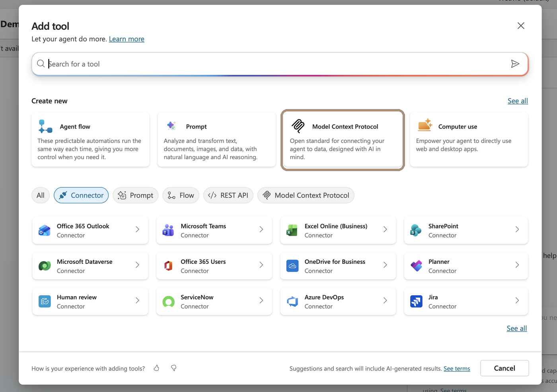Expand the SharePoint connector chevron
Viewport: 557px width, 392px height.
coord(517,229)
